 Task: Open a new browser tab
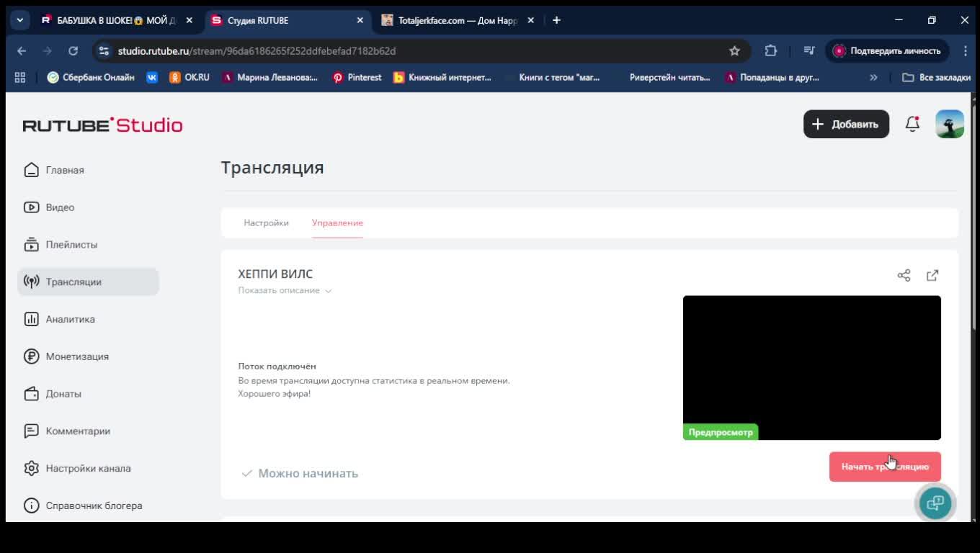(x=556, y=20)
